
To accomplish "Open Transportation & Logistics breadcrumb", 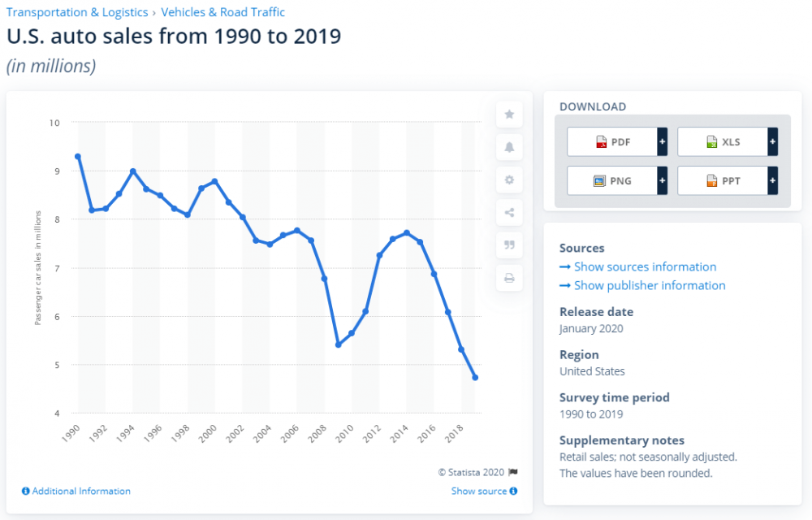I will tap(77, 12).
